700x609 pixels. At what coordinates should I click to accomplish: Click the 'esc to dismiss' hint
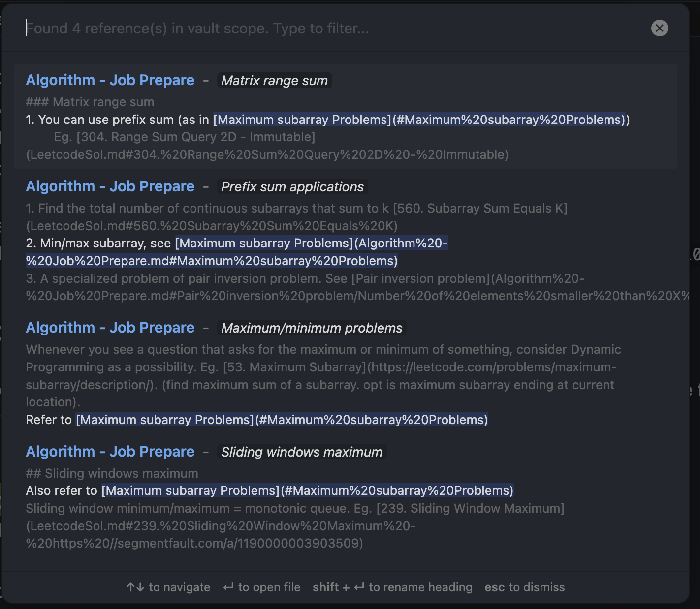(525, 587)
